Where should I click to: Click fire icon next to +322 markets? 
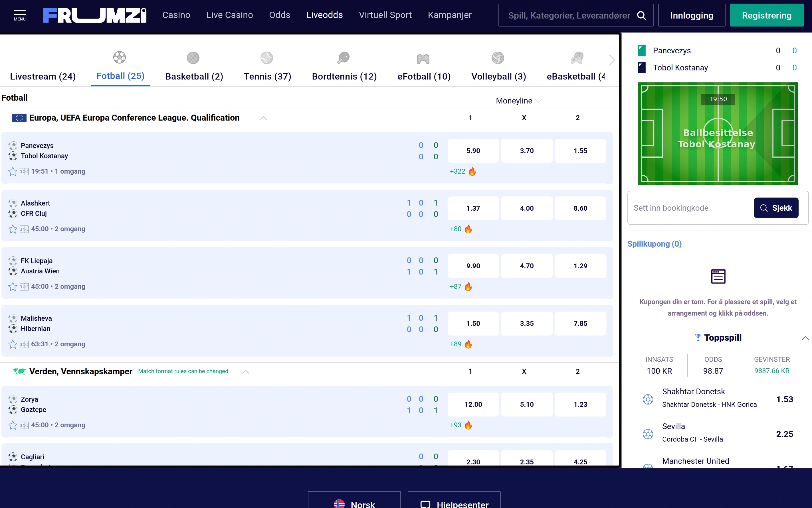pyautogui.click(x=472, y=171)
